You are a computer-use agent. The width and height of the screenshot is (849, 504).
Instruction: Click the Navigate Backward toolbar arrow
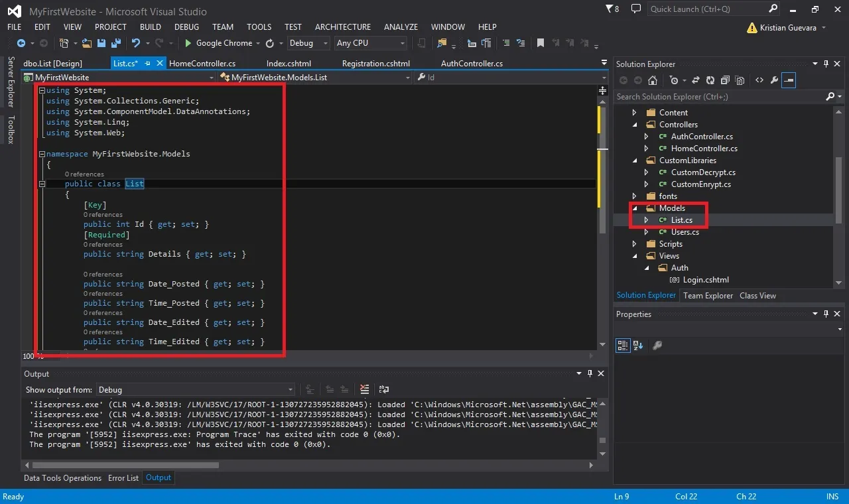(x=21, y=43)
